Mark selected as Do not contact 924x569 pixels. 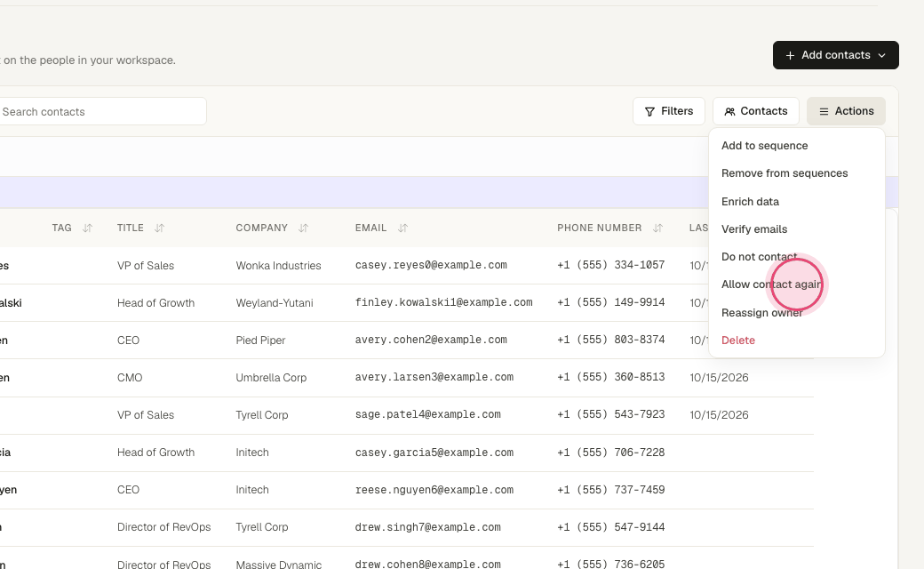(759, 257)
